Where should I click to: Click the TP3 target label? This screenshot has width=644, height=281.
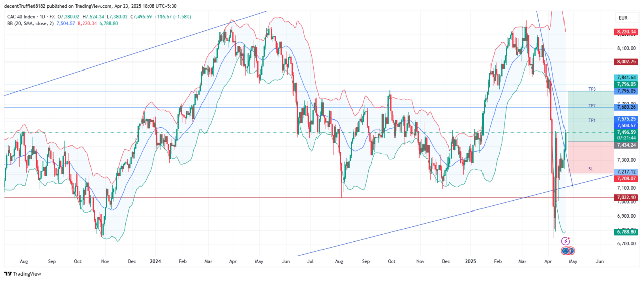pyautogui.click(x=592, y=89)
